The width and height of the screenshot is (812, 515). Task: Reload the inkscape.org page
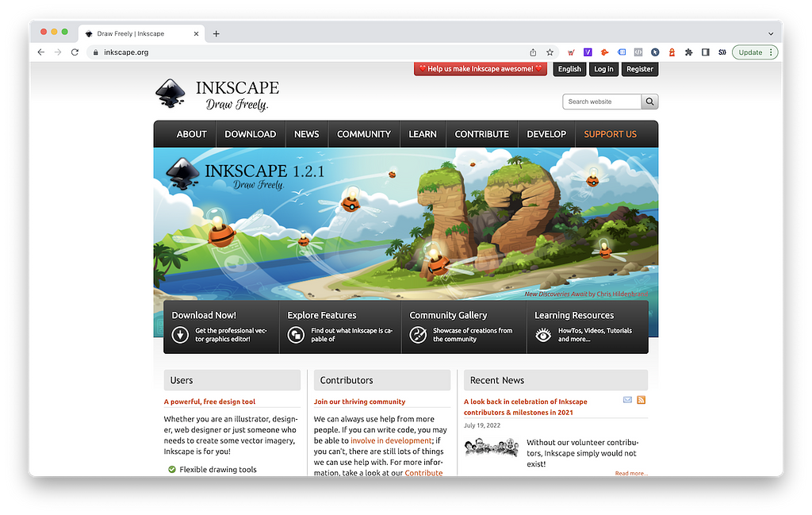75,52
